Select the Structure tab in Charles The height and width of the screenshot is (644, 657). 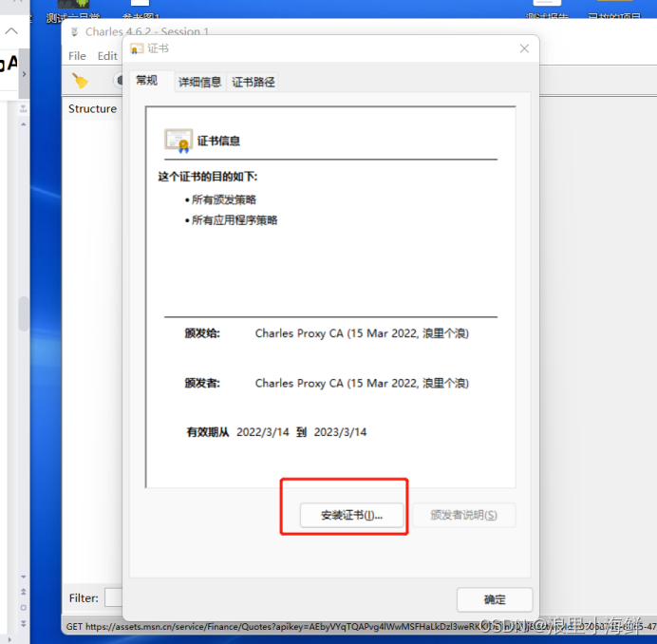coord(93,108)
